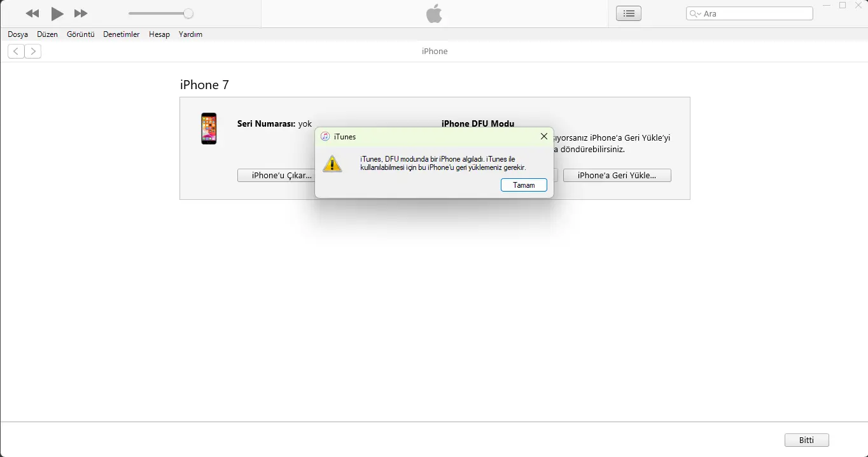Click the yellow warning triangle icon
This screenshot has width=868, height=457.
tap(332, 164)
